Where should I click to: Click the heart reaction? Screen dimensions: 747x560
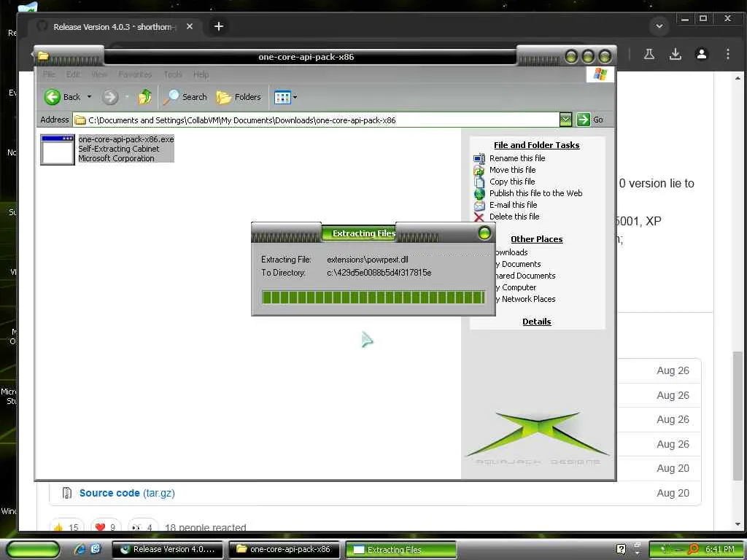[106, 527]
